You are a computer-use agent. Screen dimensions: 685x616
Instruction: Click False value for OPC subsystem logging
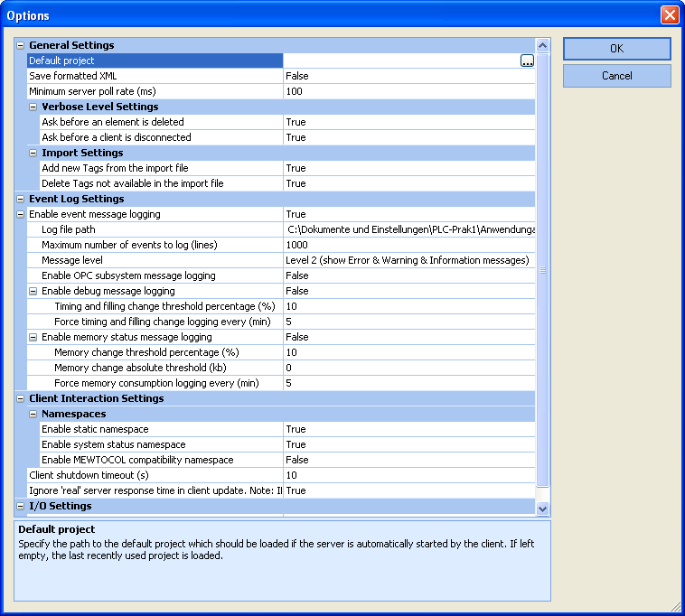click(297, 275)
